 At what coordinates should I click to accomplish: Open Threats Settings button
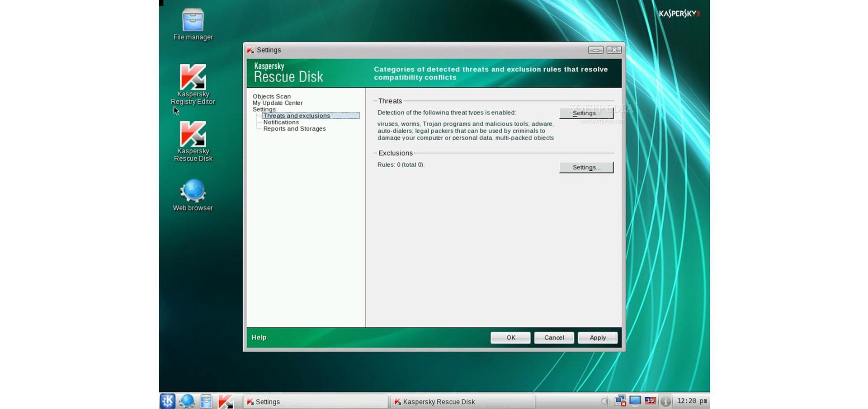pyautogui.click(x=586, y=113)
